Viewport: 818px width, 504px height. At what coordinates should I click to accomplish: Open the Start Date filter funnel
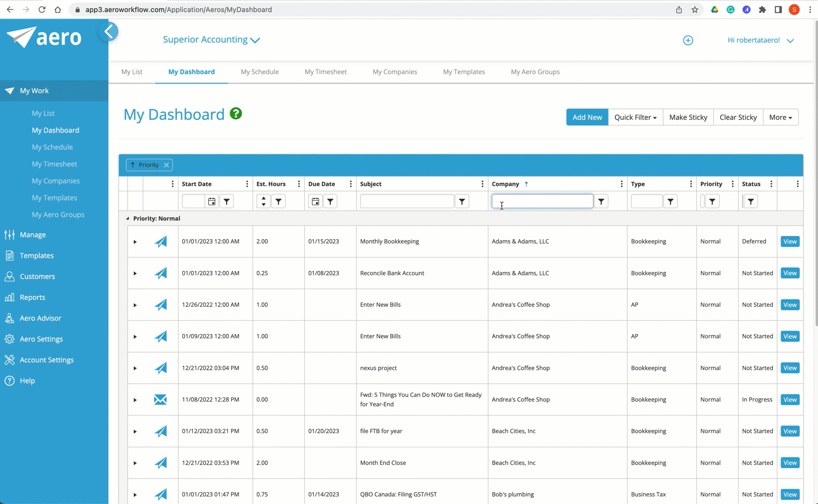point(227,201)
